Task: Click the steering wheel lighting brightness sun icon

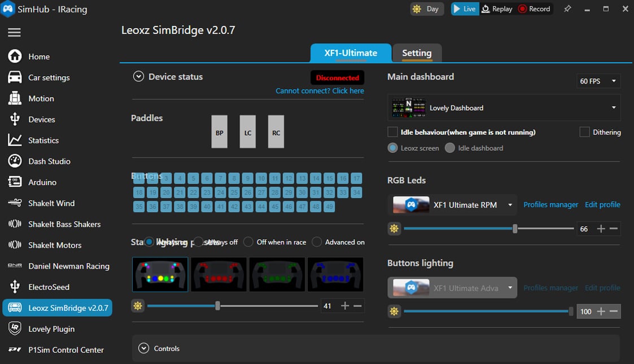Action: [x=138, y=306]
